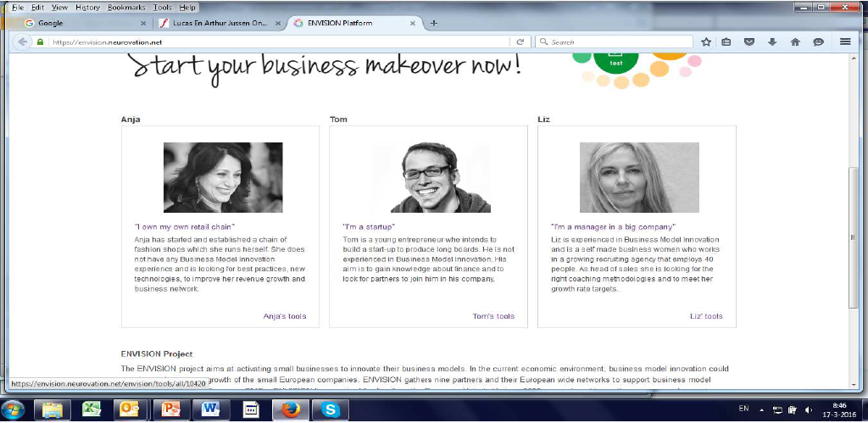Open a new tab with plus button
The image size is (868, 423).
click(434, 23)
